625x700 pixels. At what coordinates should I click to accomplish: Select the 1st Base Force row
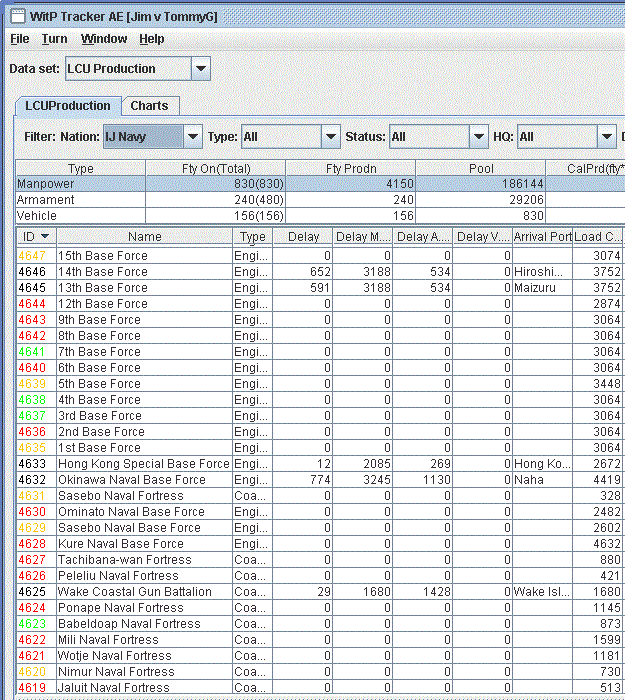[321, 448]
